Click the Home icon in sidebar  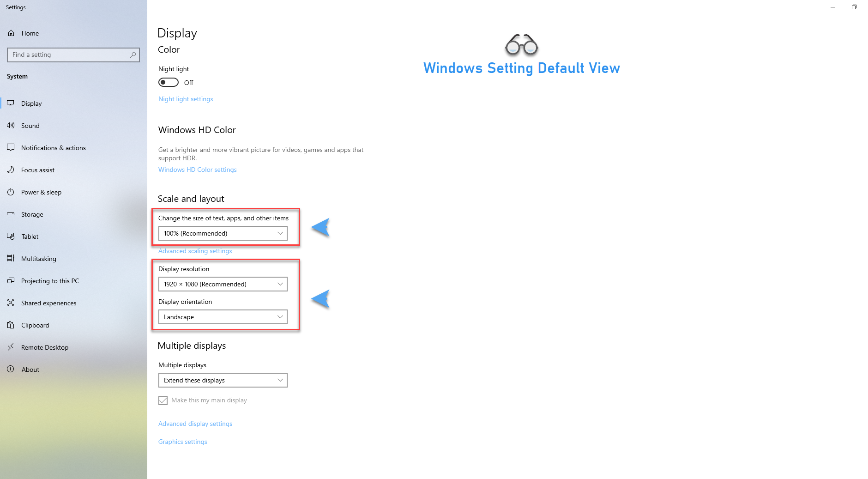pyautogui.click(x=11, y=33)
